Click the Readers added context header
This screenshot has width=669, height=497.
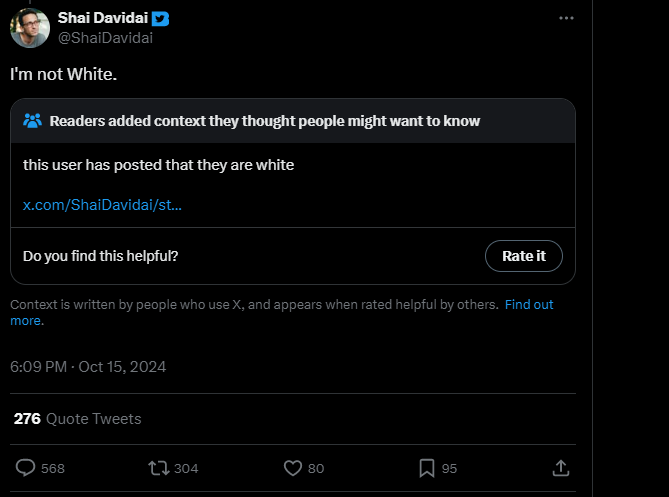point(265,121)
